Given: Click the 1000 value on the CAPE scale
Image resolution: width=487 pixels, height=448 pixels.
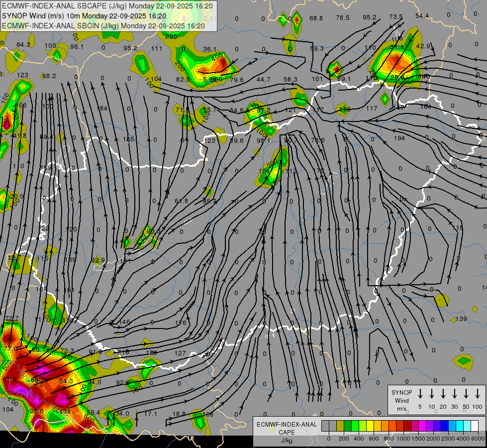Looking at the screenshot, I should click(403, 439).
